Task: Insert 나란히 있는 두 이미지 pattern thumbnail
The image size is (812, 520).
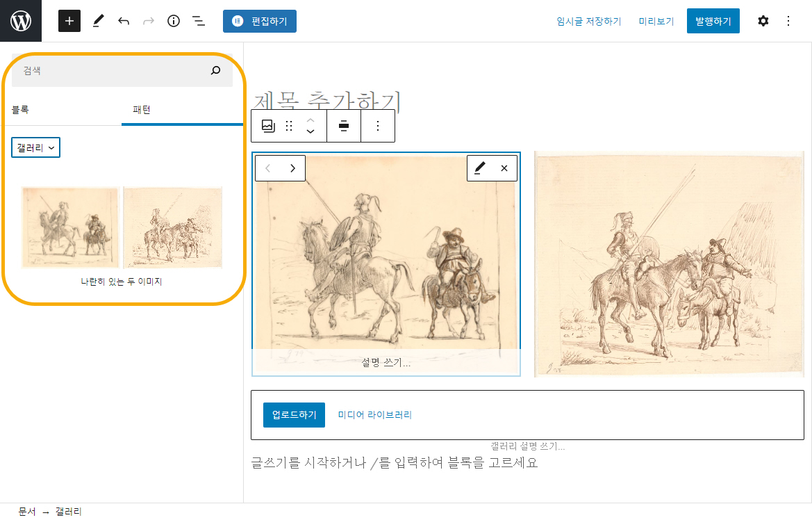Action: point(122,227)
